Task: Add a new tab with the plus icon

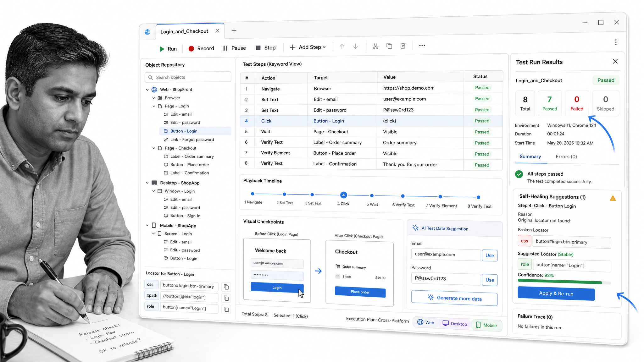Action: [x=234, y=30]
